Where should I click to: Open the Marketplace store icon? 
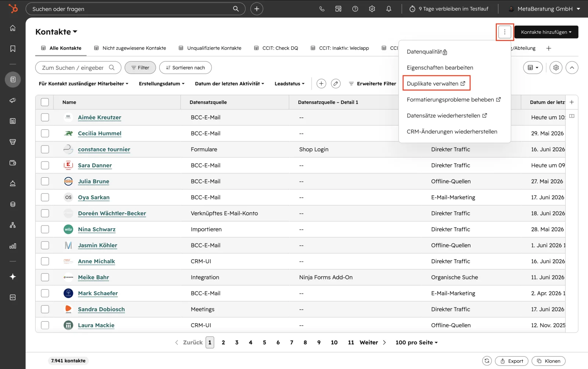tap(338, 9)
